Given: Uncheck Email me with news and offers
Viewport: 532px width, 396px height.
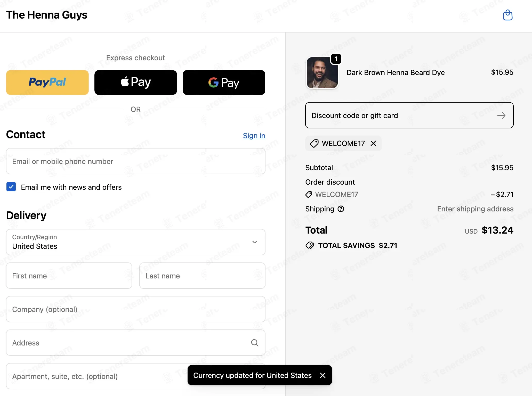Looking at the screenshot, I should (x=11, y=187).
